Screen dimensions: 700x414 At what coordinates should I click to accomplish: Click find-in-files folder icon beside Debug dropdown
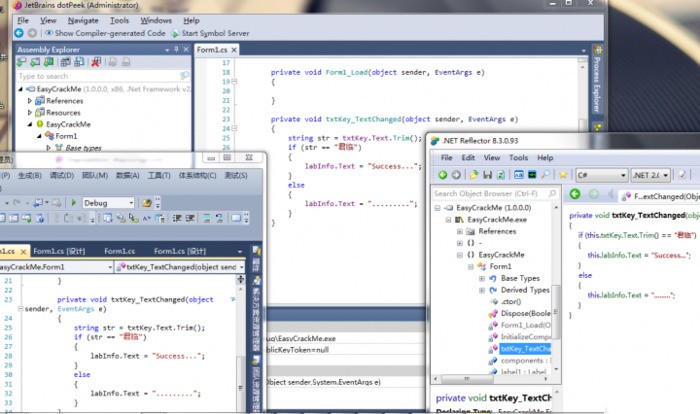click(x=146, y=203)
